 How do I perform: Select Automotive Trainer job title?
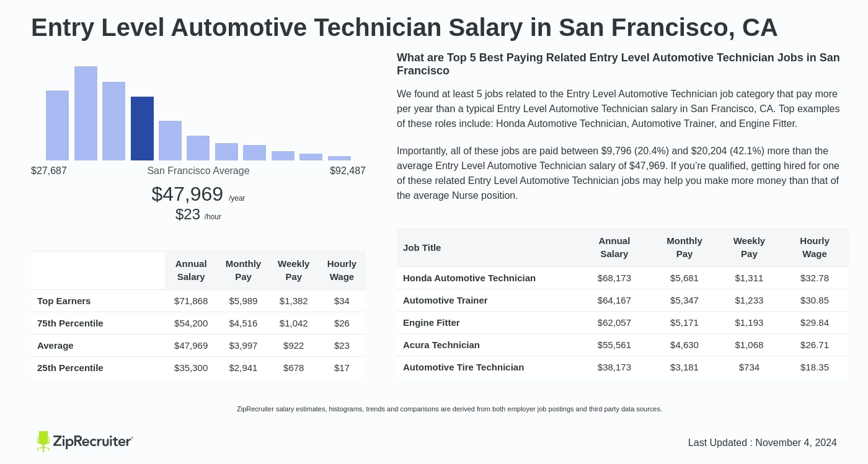coord(445,300)
